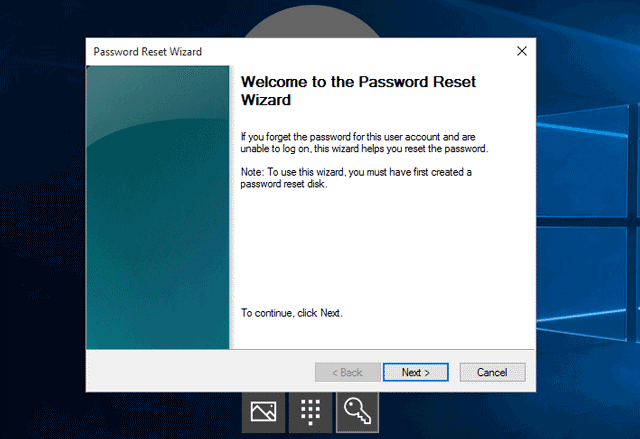Select the key password sign-in icon
This screenshot has width=640, height=439.
(357, 411)
